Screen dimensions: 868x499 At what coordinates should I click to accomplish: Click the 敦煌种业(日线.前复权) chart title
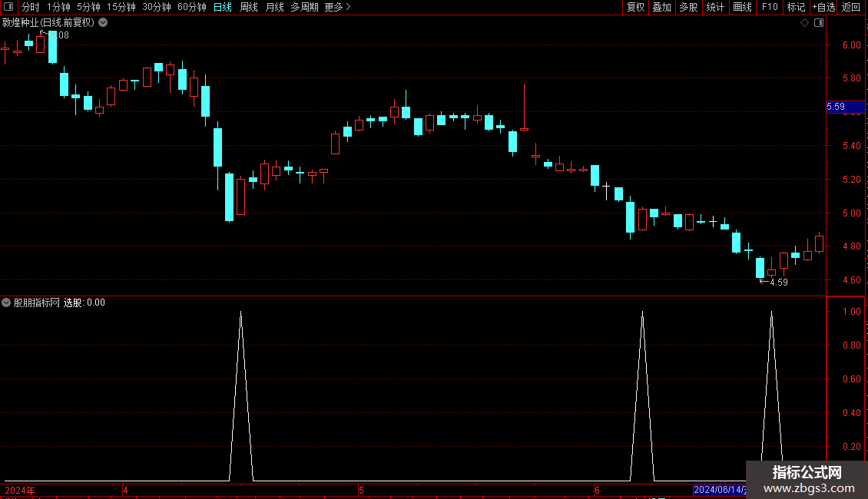tap(48, 23)
